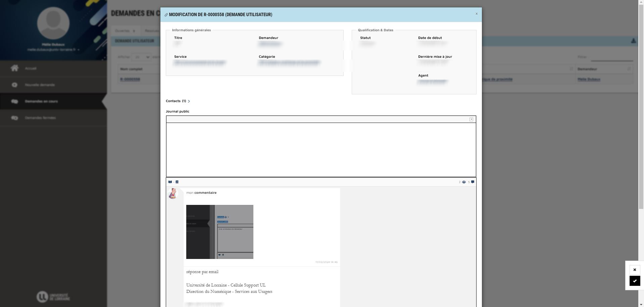The width and height of the screenshot is (644, 307).
Task: Open the Afficher entries-per-page dropdown
Action: click(141, 57)
